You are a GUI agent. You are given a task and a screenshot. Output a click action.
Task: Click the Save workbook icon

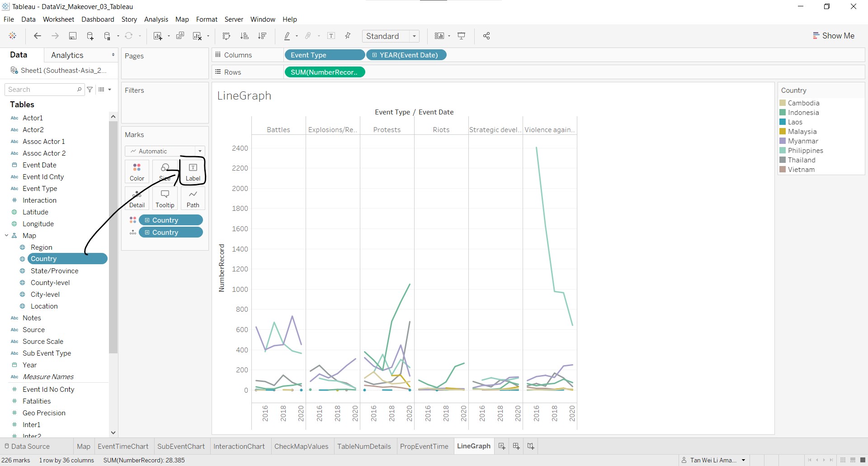[x=72, y=36]
